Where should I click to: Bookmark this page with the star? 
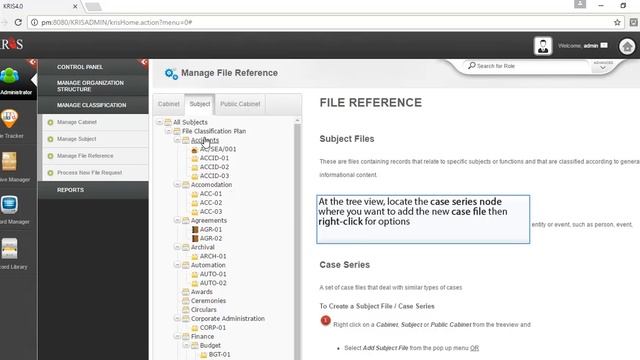(x=617, y=22)
